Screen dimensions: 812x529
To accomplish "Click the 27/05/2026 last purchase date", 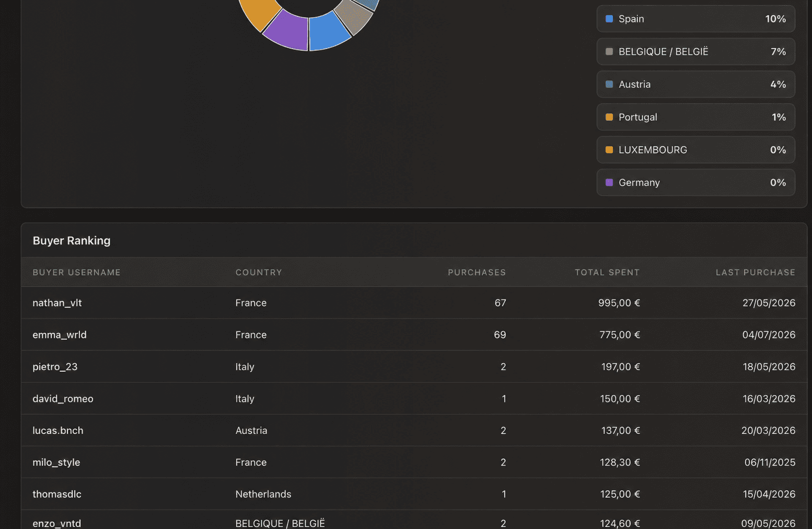I will (x=769, y=303).
